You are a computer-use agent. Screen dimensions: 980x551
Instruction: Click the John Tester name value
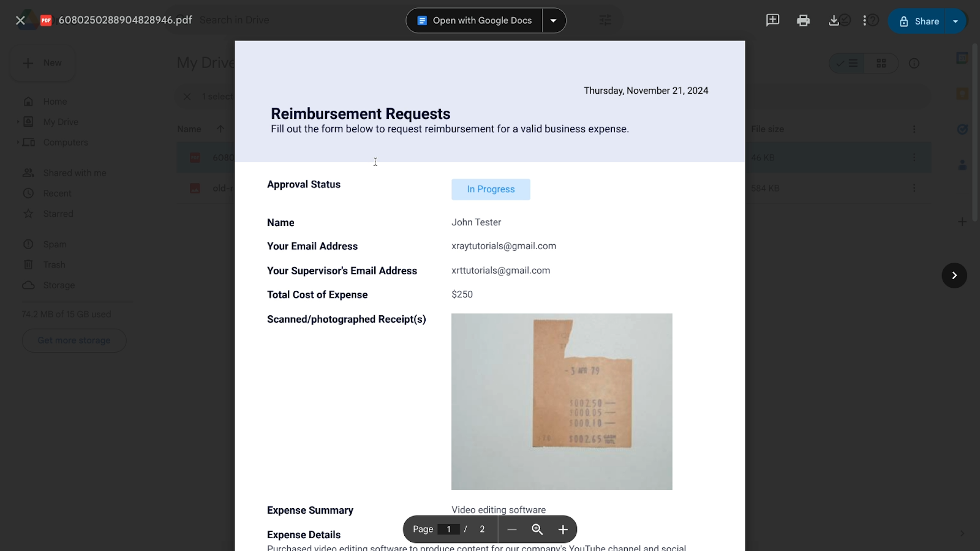[x=476, y=222]
